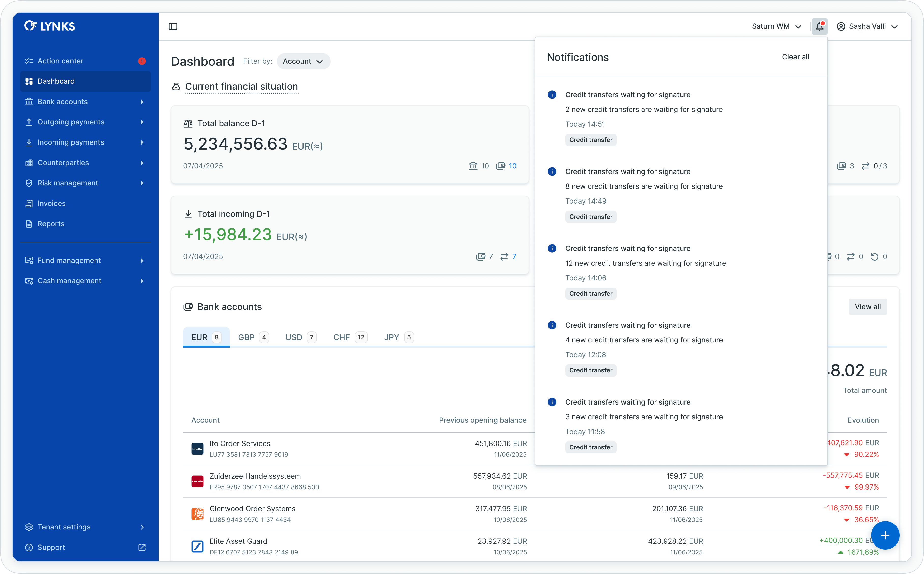Click the info icon on the 14:51 notification
The height and width of the screenshot is (574, 924).
coord(552,95)
